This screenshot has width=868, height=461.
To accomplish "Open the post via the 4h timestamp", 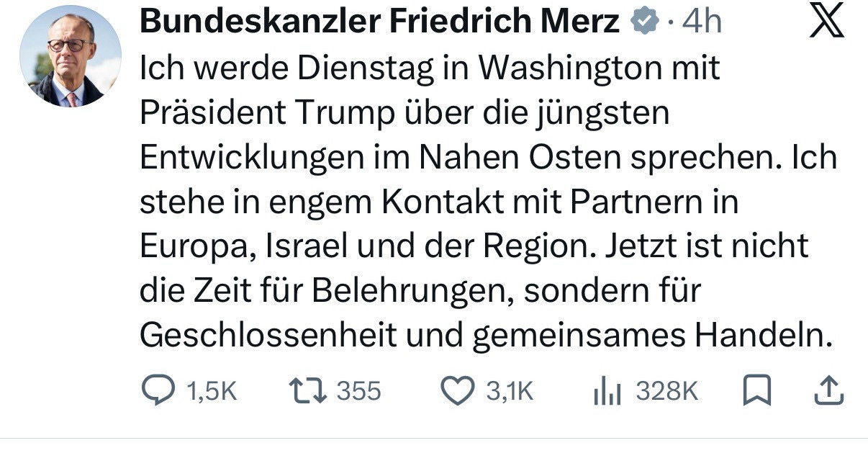I will [x=700, y=23].
